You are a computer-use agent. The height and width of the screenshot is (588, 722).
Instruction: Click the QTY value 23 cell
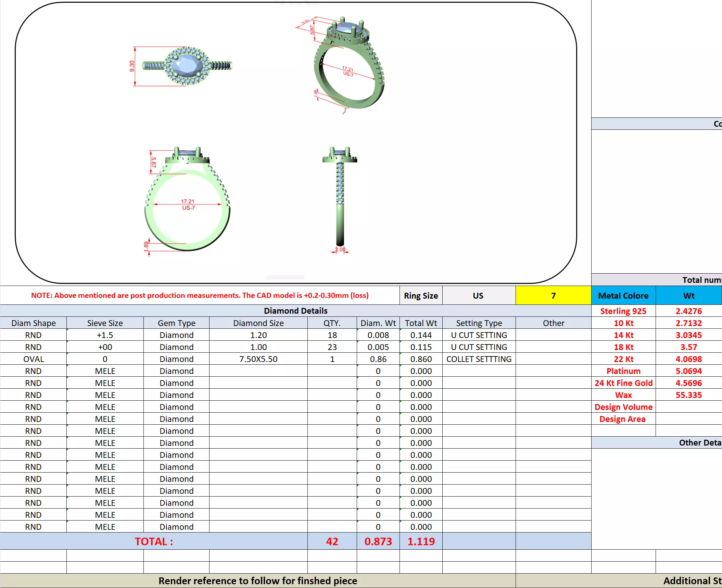pyautogui.click(x=332, y=347)
